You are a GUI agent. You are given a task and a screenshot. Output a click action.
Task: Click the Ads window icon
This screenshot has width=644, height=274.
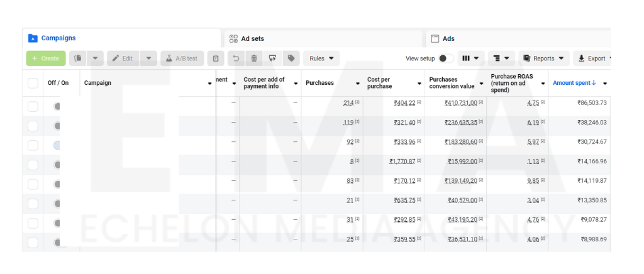pyautogui.click(x=435, y=38)
